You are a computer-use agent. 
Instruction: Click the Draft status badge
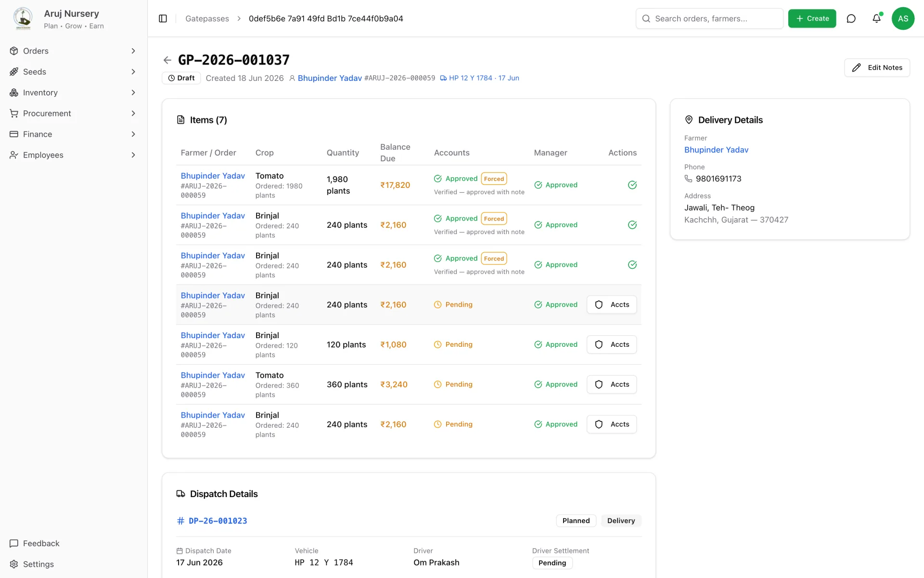point(181,78)
